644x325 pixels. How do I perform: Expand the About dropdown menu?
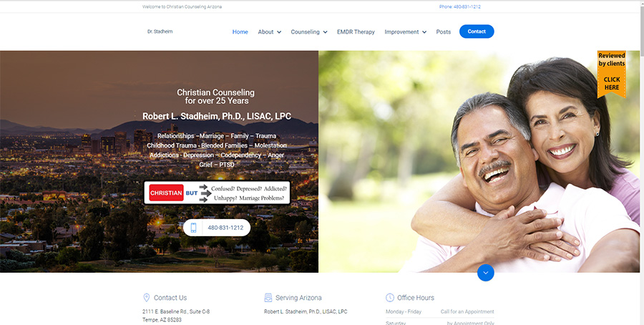pos(270,32)
